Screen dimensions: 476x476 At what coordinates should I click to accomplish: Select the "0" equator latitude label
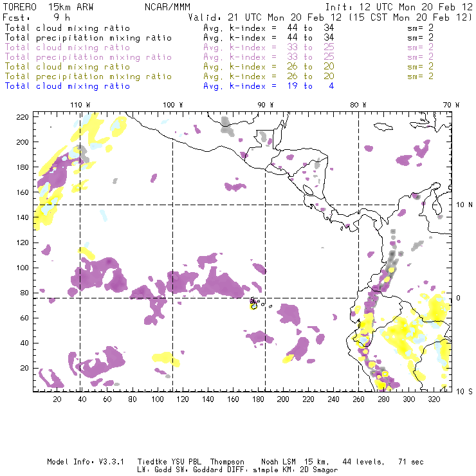458,298
